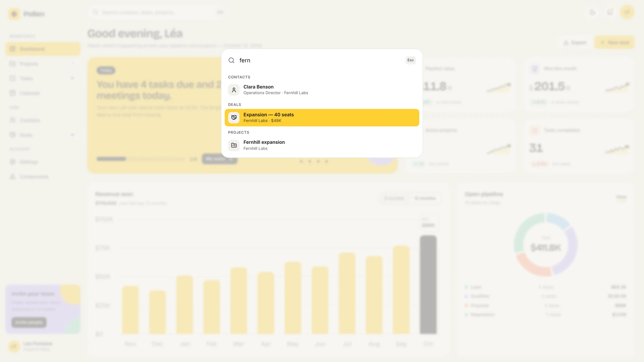Click the handshake icon on the Expansion deal
The height and width of the screenshot is (362, 644).
234,118
